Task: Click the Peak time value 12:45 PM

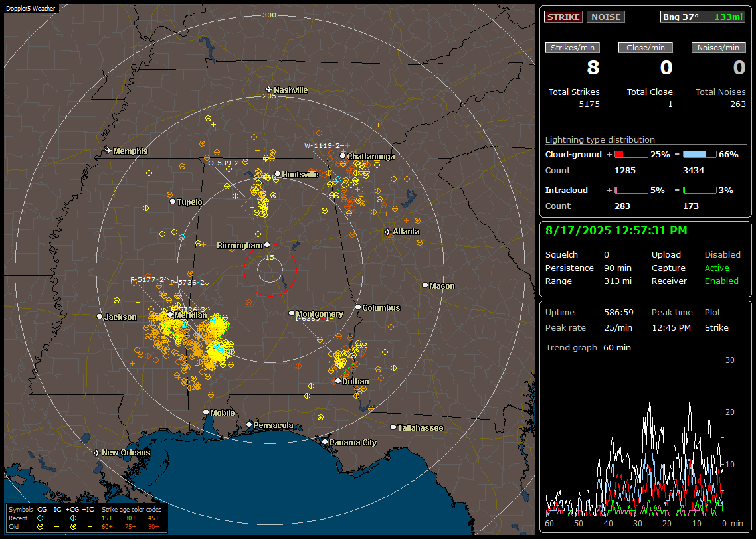Action: [x=671, y=328]
